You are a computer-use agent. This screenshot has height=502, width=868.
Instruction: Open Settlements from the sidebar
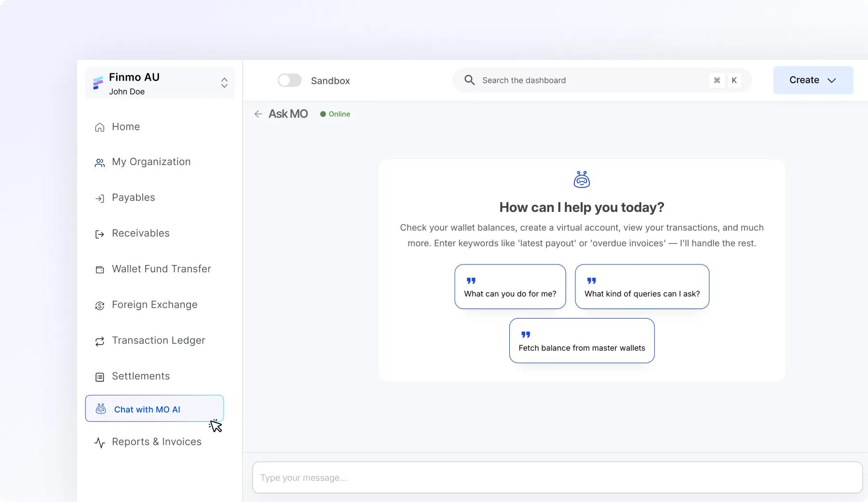click(140, 376)
